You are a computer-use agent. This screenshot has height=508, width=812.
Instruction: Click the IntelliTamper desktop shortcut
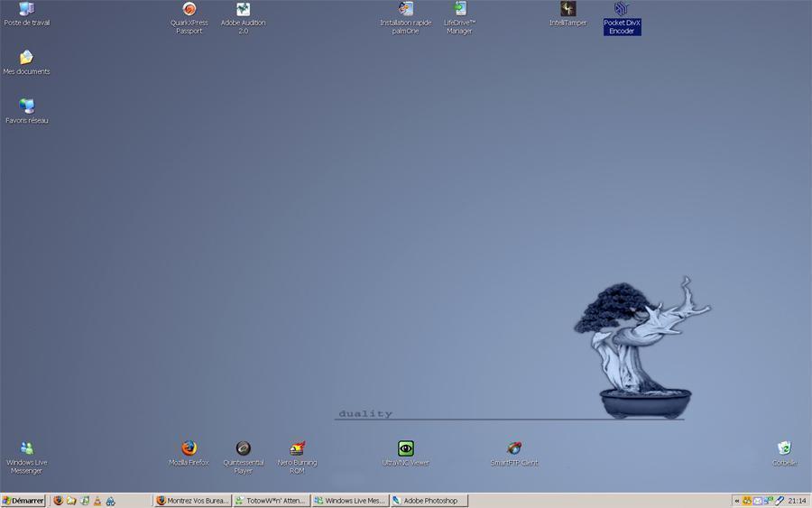(x=567, y=10)
